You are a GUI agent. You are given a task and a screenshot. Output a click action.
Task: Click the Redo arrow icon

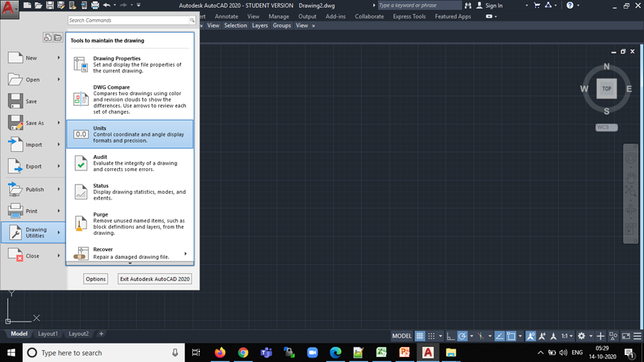click(x=123, y=6)
